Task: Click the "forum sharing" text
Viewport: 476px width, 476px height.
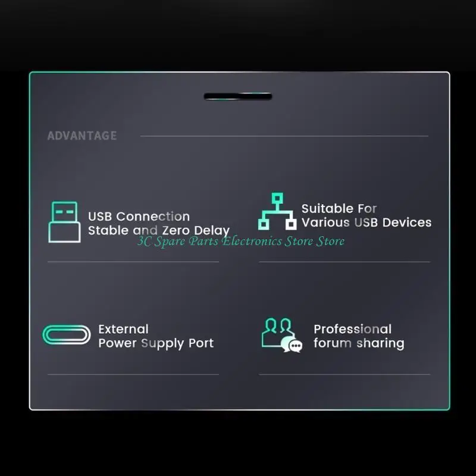Action: click(359, 343)
